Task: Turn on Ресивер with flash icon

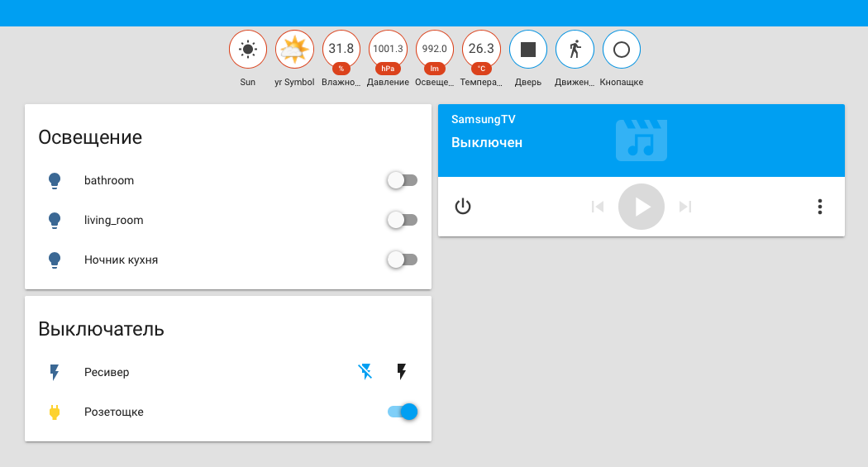Action: pyautogui.click(x=402, y=372)
